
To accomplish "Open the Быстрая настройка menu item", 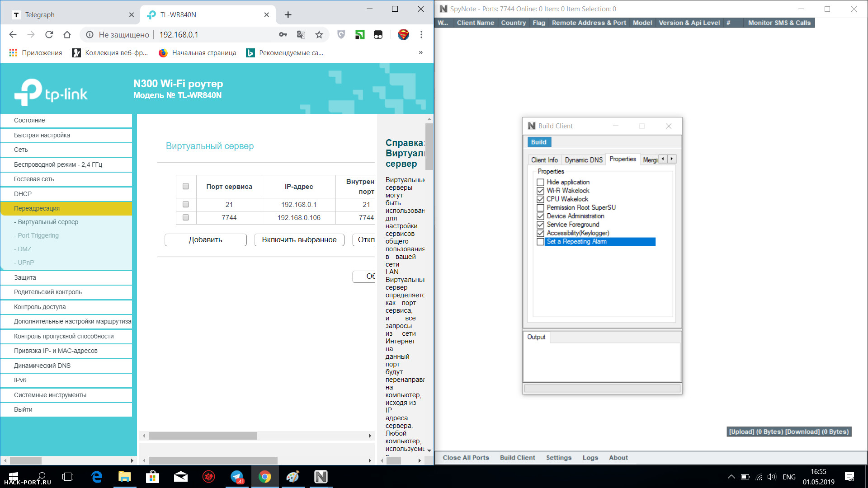I will pos(66,135).
